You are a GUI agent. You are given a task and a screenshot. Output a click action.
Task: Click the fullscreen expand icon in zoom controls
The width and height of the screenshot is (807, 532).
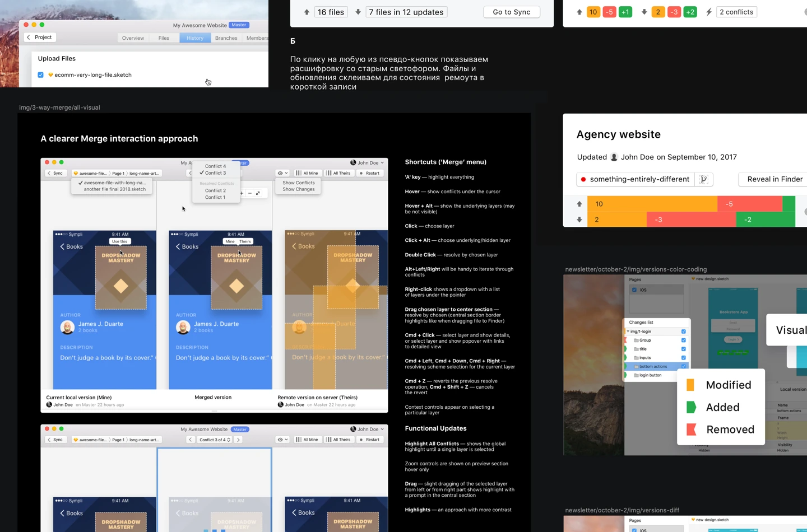[258, 193]
